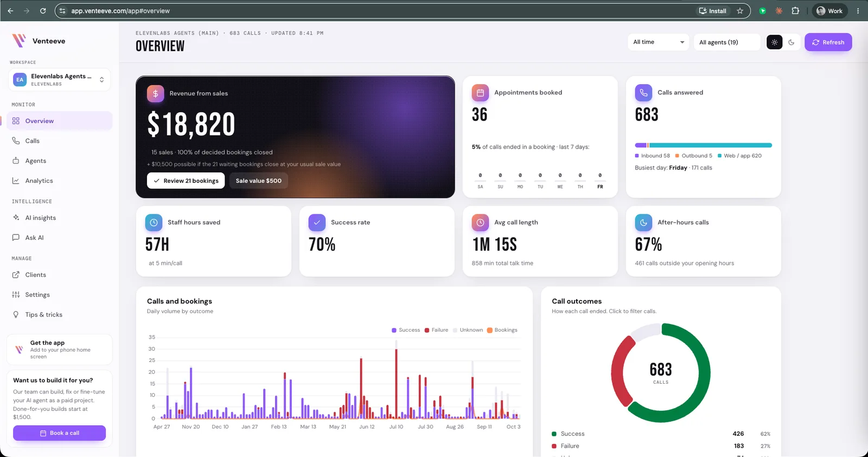Screen dimensions: 868x457
Task: Click the Install app button in address bar
Action: (712, 11)
